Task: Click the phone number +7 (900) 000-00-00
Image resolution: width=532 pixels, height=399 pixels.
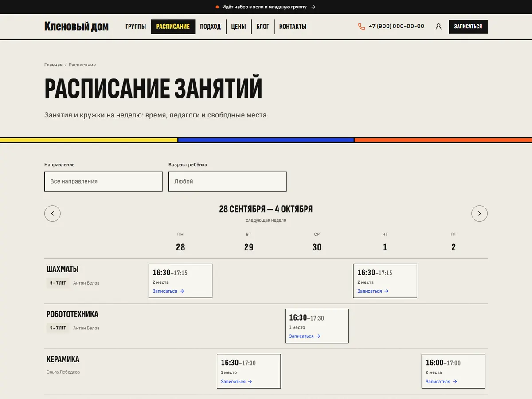Action: pos(396,27)
